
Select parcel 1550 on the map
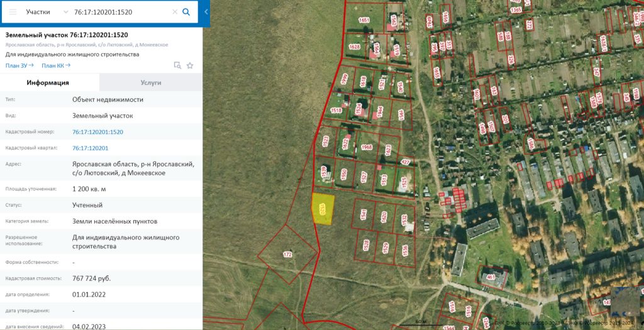tap(344, 174)
